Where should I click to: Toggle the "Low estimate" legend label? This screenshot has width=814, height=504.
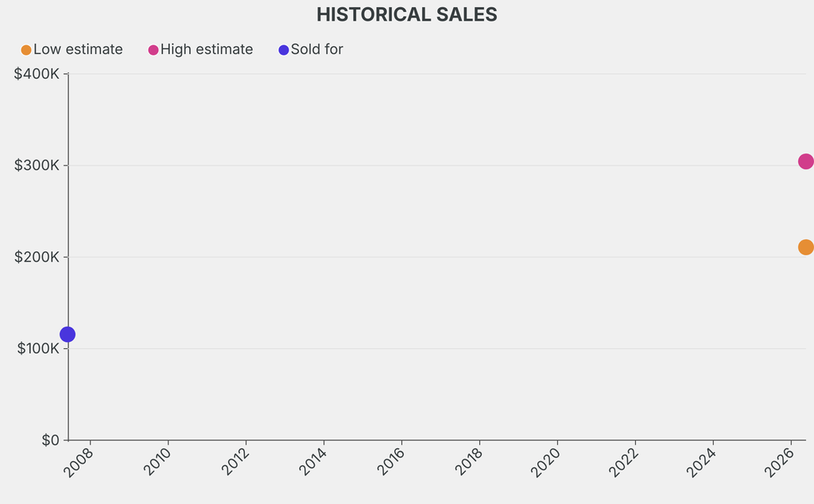(78, 49)
